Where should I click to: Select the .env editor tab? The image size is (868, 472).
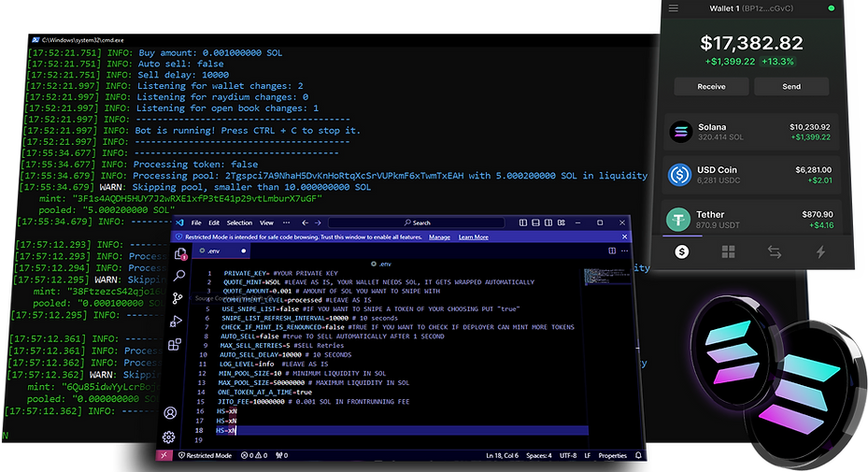(x=222, y=251)
